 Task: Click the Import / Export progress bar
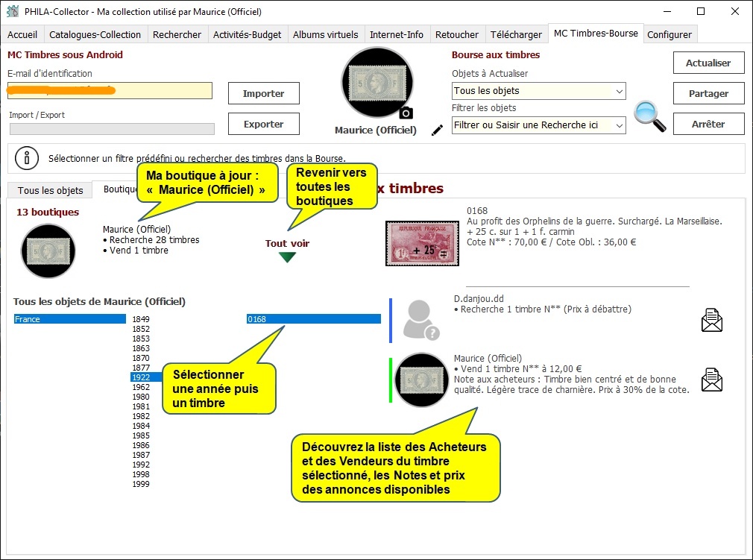(x=112, y=129)
